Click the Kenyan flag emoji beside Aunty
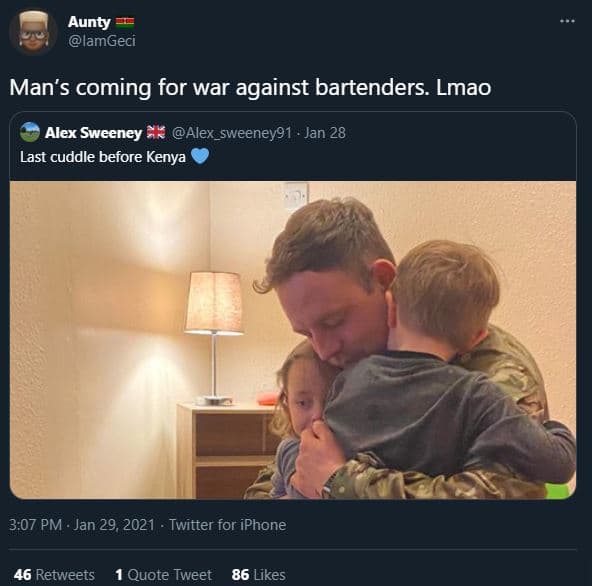 [125, 22]
